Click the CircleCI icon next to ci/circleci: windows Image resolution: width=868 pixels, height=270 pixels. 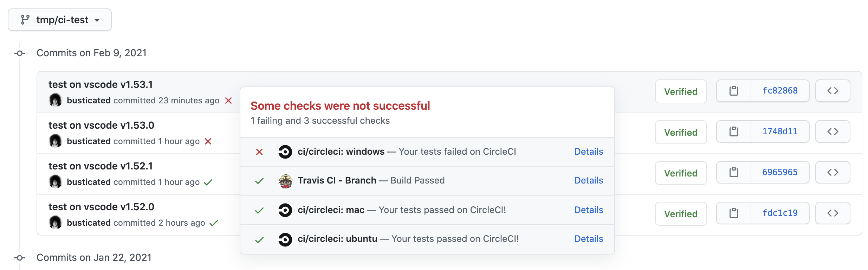(285, 152)
